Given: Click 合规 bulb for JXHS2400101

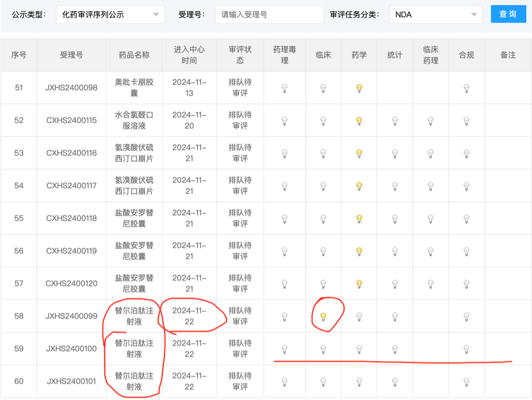Looking at the screenshot, I should point(467,382).
